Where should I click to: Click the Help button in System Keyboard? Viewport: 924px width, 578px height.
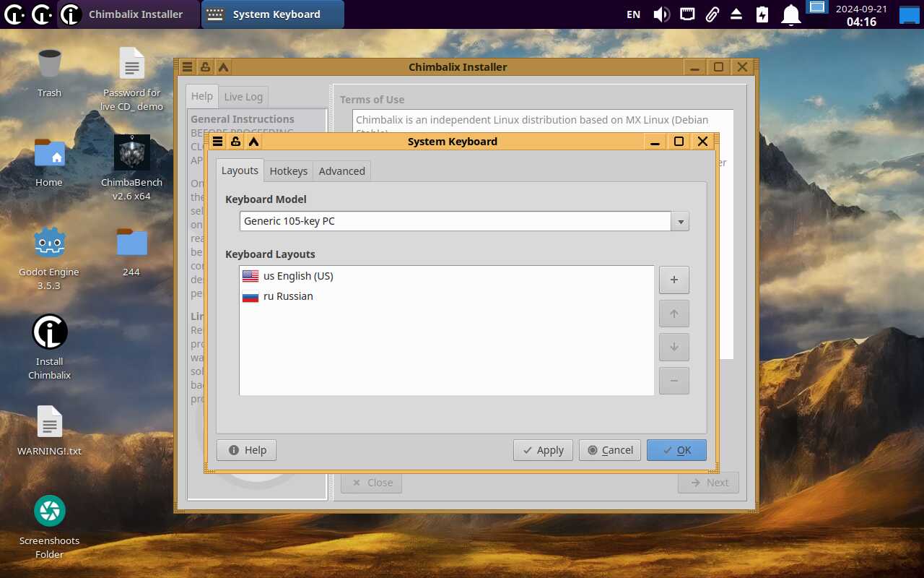tap(247, 450)
